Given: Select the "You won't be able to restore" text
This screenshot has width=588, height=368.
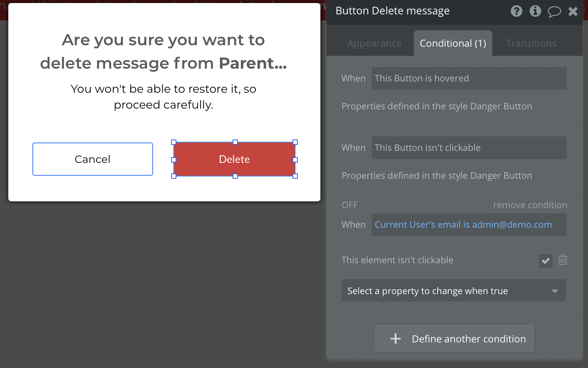Looking at the screenshot, I should (x=164, y=97).
